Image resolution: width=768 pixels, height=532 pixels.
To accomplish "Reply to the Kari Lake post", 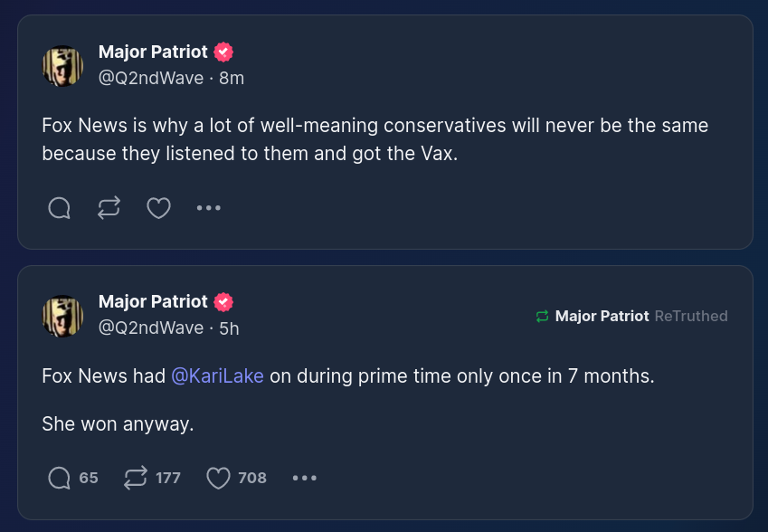I will click(x=60, y=478).
